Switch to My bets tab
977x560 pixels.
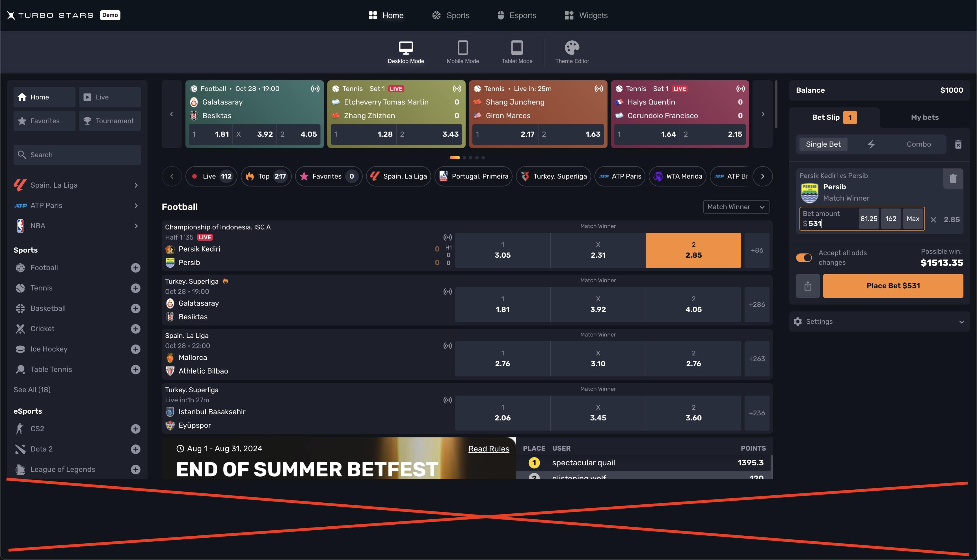point(924,117)
